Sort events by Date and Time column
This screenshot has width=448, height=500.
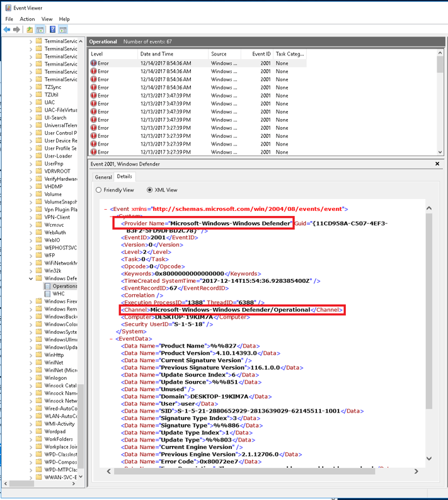[172, 54]
